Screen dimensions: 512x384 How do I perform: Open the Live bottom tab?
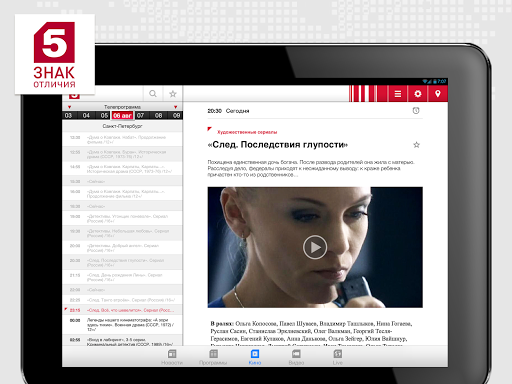tap(338, 357)
